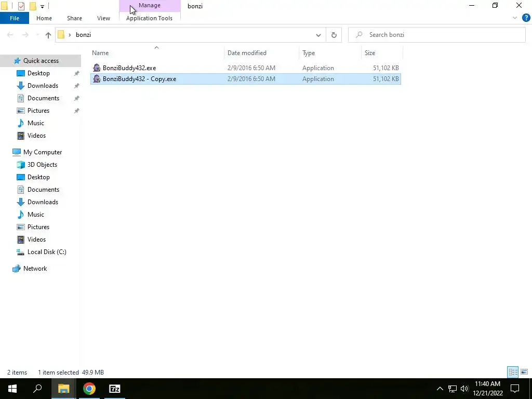Switch to Details view layout icon

tap(513, 372)
